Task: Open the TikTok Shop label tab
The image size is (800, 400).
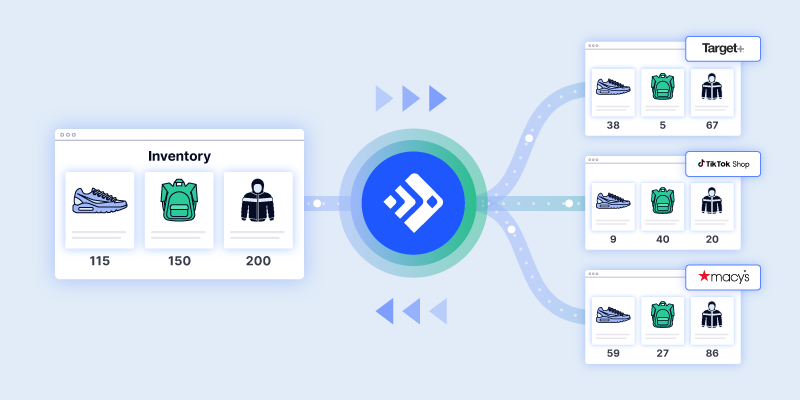Action: [x=722, y=163]
